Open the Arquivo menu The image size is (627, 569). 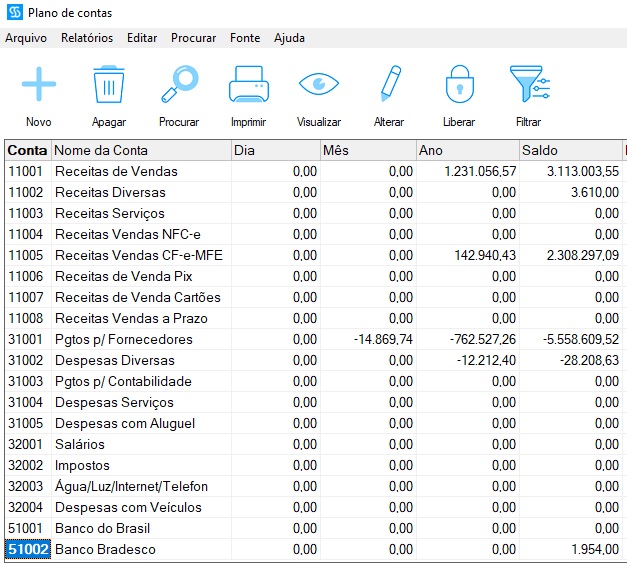26,38
